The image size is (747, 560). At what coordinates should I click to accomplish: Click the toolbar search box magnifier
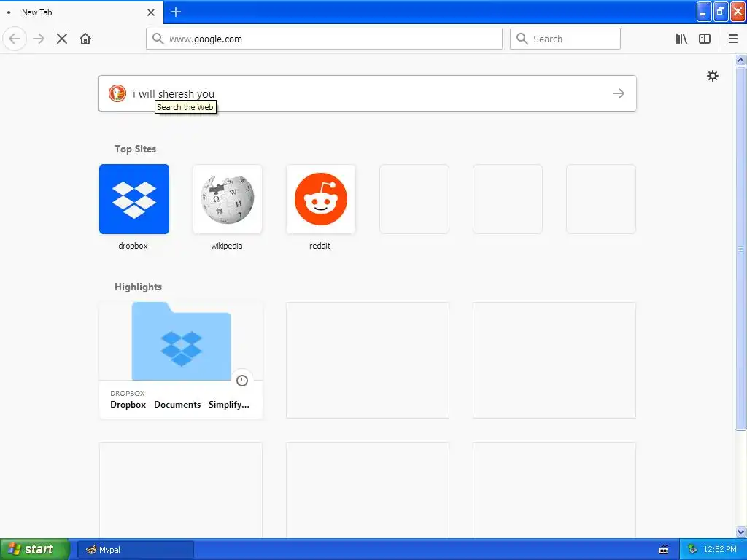(522, 39)
